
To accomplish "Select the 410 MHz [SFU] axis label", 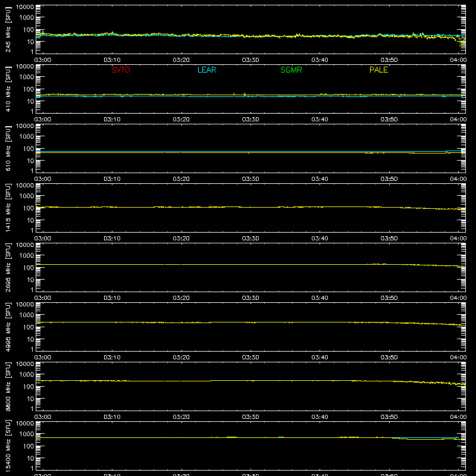I will pyautogui.click(x=8, y=89).
